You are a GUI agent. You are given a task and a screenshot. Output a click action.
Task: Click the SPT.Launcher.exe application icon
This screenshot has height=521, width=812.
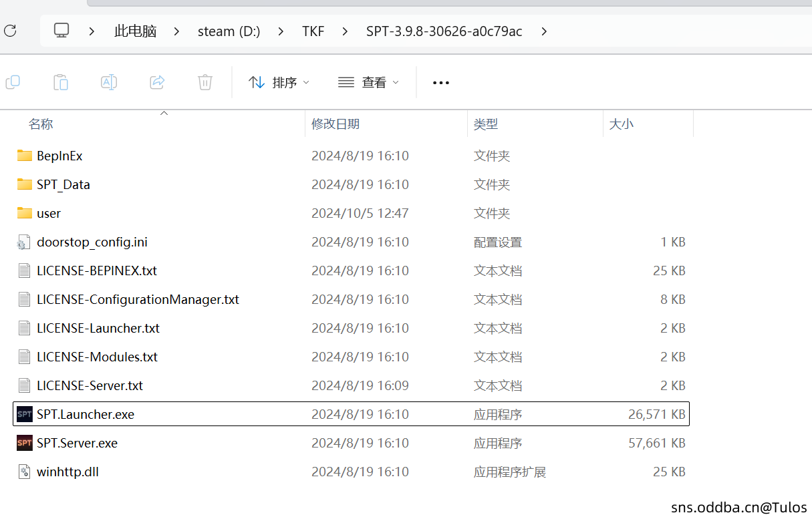[x=25, y=414]
